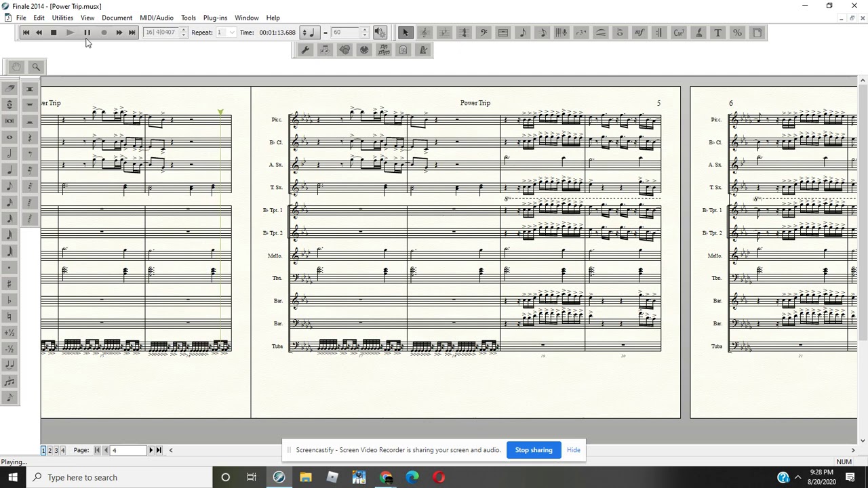Click the tempo value field
Image resolution: width=868 pixels, height=488 pixels.
point(346,33)
